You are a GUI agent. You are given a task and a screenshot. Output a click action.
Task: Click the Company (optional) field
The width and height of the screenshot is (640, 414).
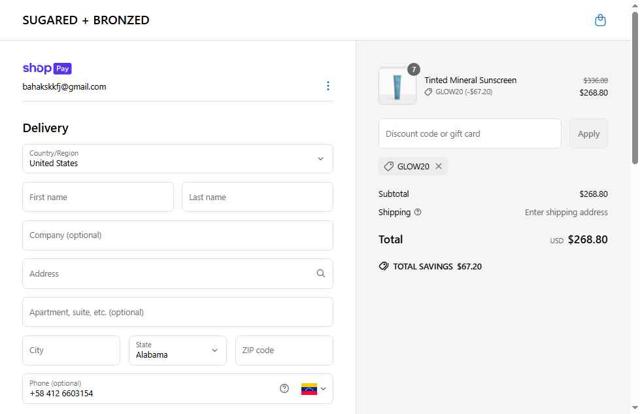(178, 235)
